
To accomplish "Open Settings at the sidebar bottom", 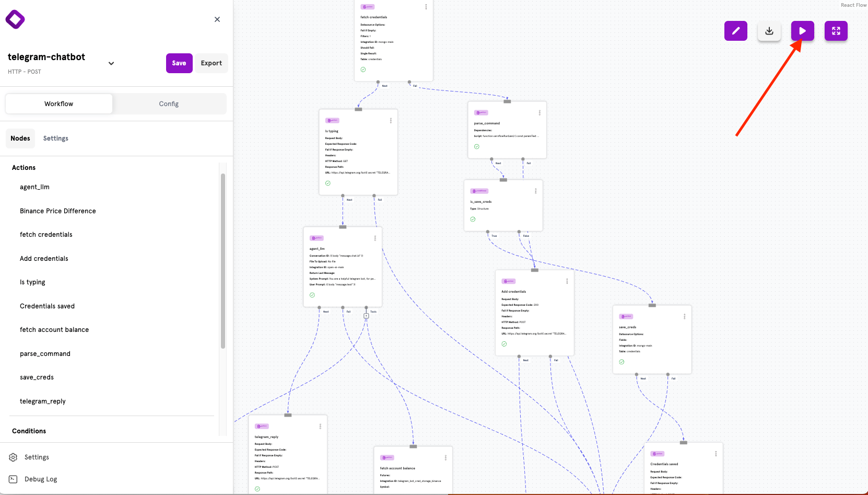I will 37,457.
